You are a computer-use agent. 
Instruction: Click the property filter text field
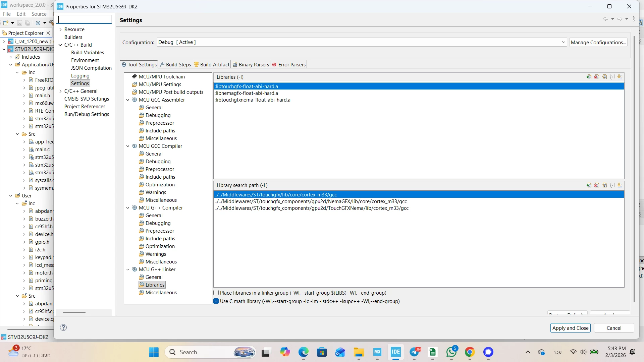(84, 19)
